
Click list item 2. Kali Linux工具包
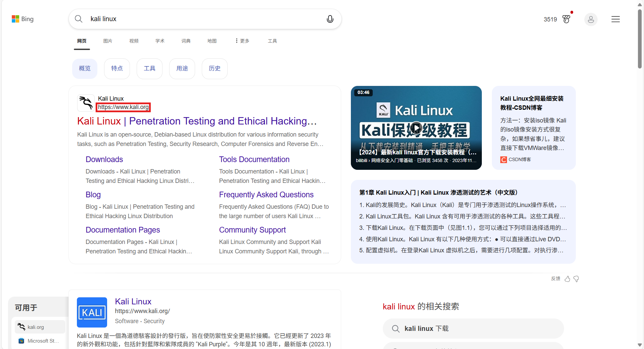(463, 216)
